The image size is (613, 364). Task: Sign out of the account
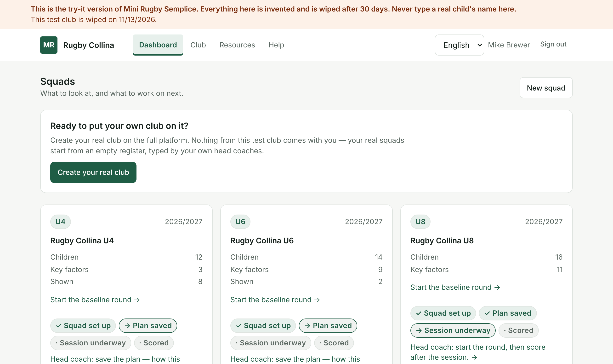point(553,44)
